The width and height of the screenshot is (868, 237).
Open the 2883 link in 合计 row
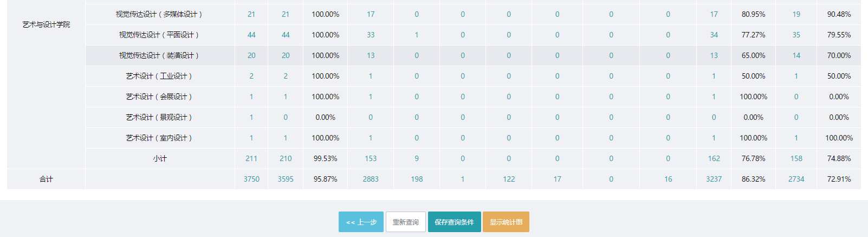coord(371,179)
